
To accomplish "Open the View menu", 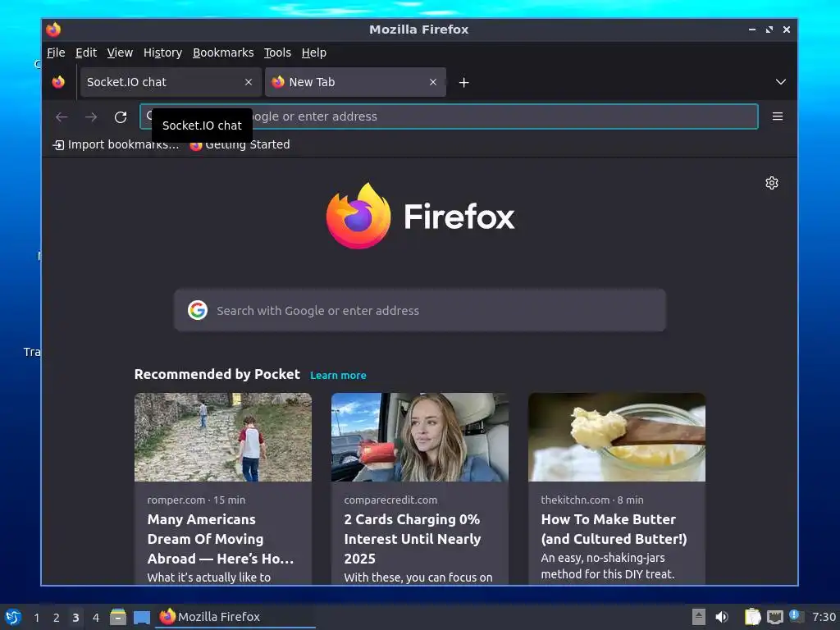I will [x=120, y=52].
